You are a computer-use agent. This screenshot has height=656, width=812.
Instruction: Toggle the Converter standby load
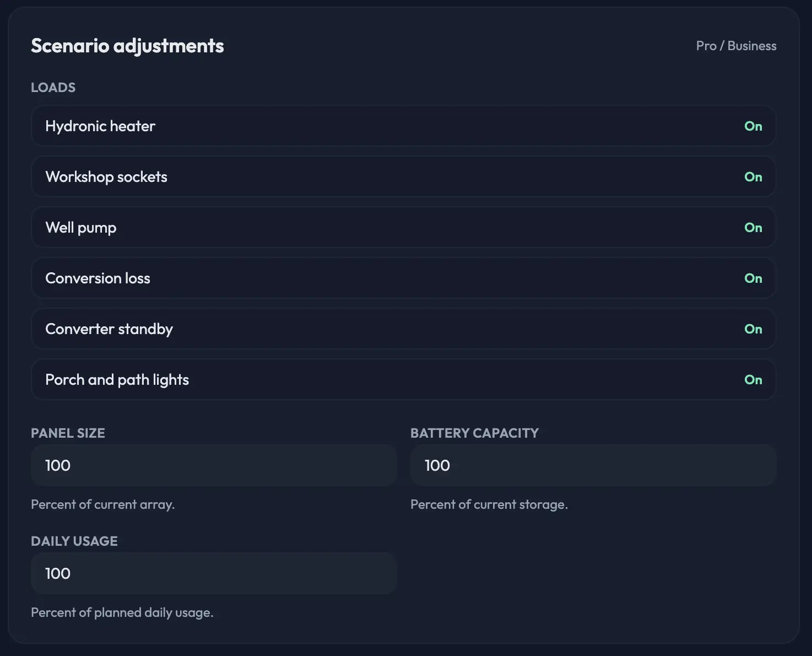click(403, 329)
